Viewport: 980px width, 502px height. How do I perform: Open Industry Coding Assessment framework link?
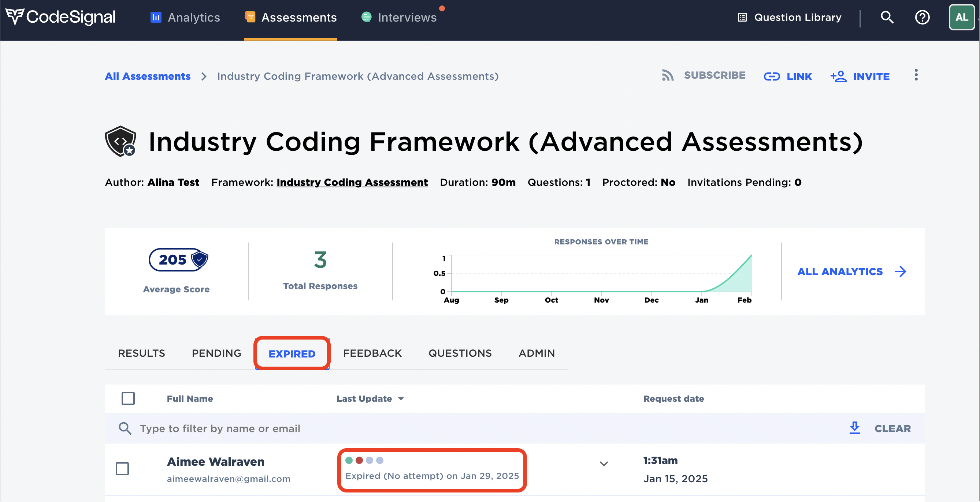[x=352, y=183]
